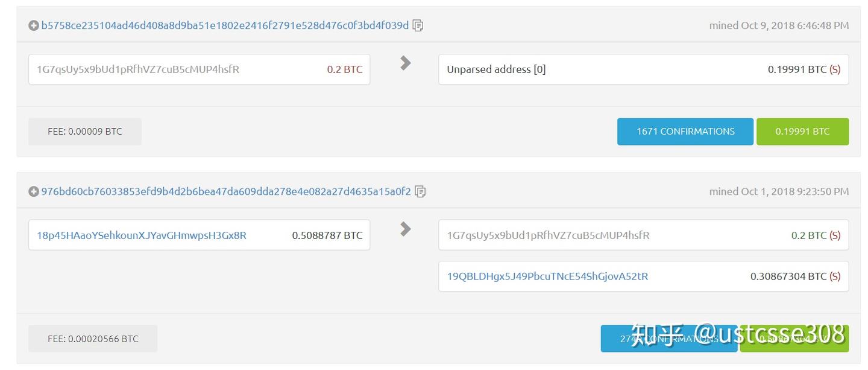Copy transaction hash 976bd60c to clipboard
The height and width of the screenshot is (370, 868).
(x=420, y=191)
